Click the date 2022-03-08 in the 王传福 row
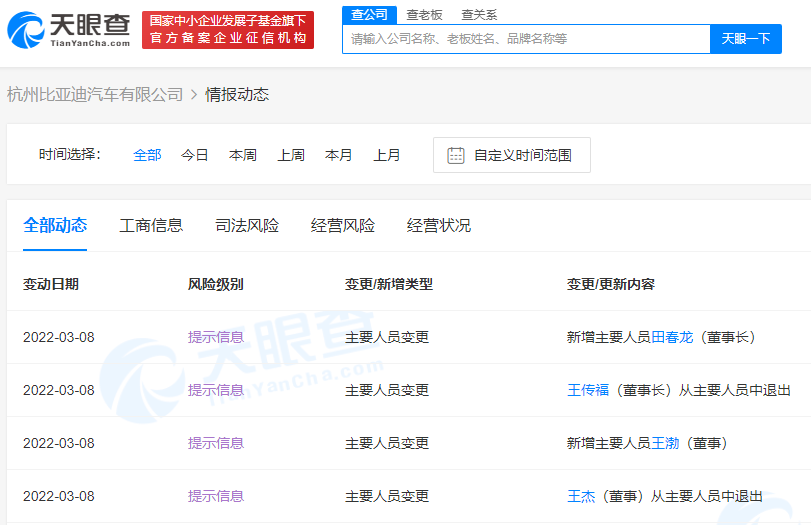Image resolution: width=811 pixels, height=525 pixels. click(59, 390)
